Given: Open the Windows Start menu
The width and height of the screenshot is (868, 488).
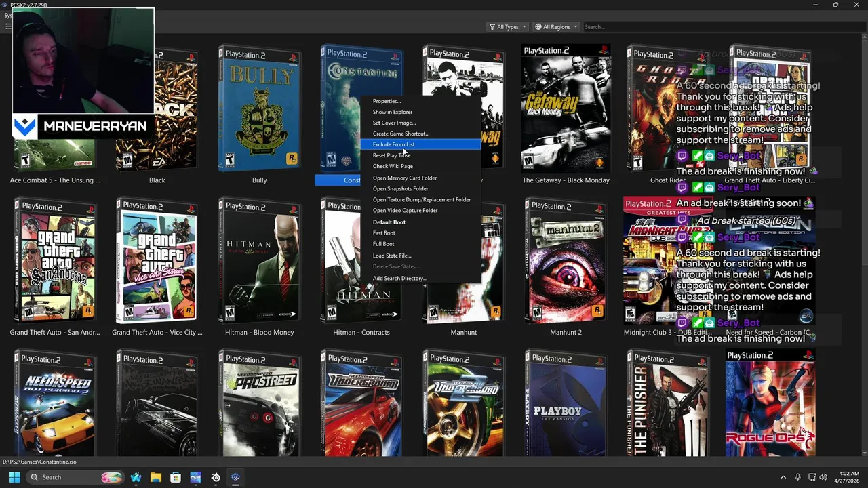Looking at the screenshot, I should (x=14, y=477).
